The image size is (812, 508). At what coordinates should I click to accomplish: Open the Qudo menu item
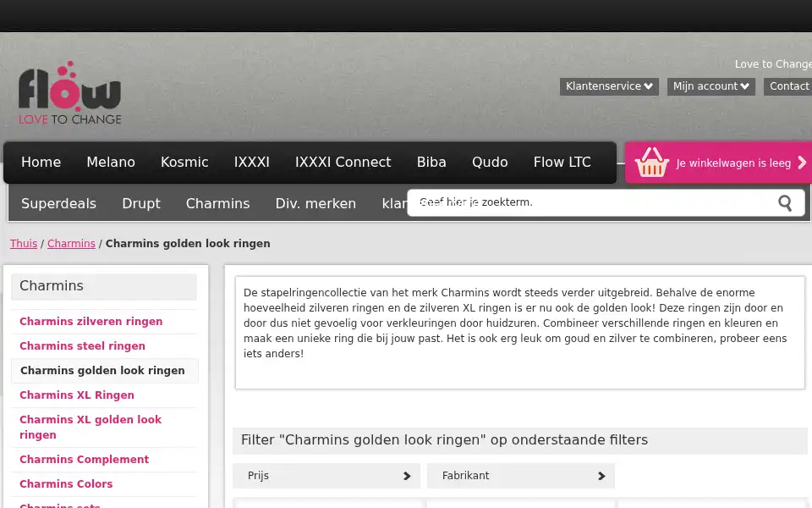click(x=490, y=163)
